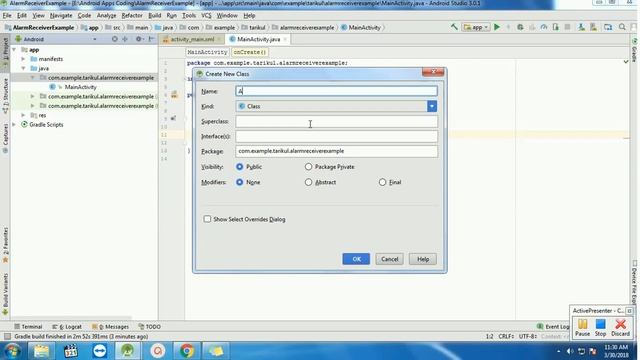Viewport: 640px width, 360px height.
Task: Select Final modifier radio button
Action: (382, 182)
